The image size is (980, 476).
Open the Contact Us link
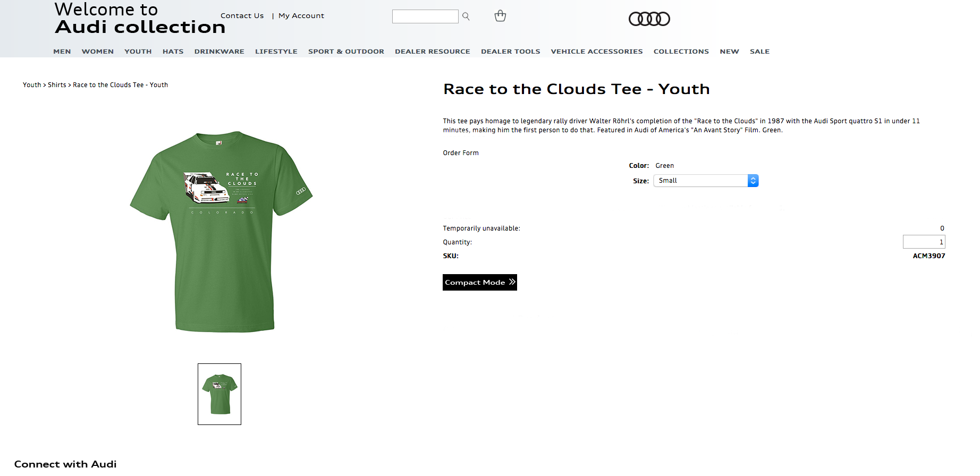tap(242, 15)
